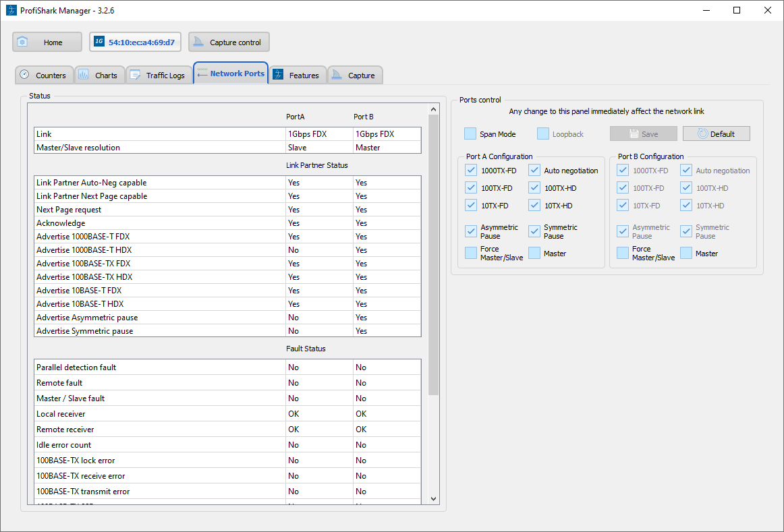Click 100BASE-TX transmit error row
The height and width of the screenshot is (532, 784).
(x=227, y=491)
